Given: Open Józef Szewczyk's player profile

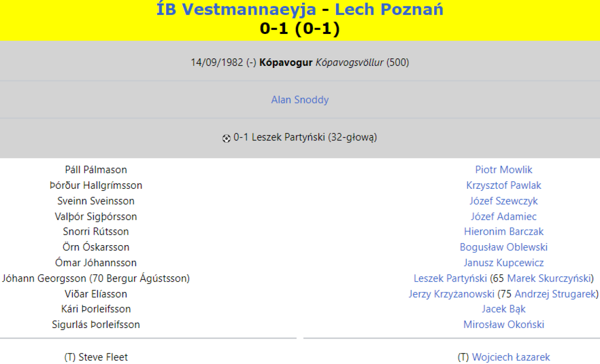Looking at the screenshot, I should (503, 201).
